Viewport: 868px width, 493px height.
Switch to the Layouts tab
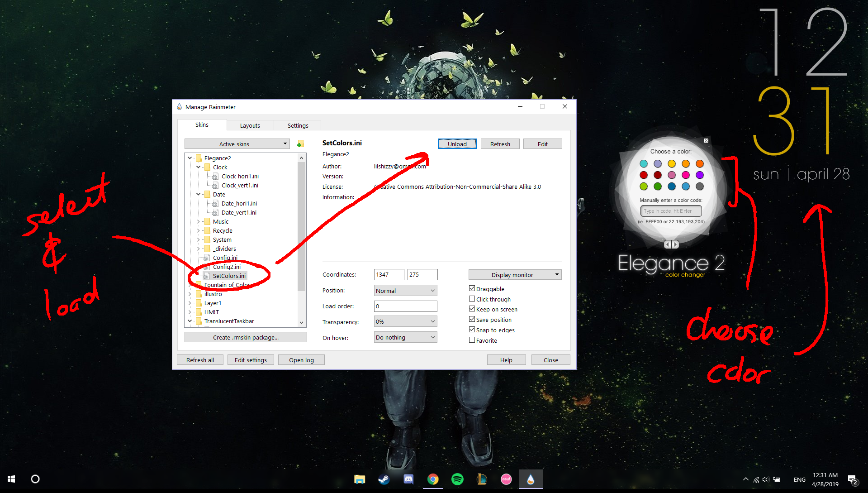pos(250,125)
